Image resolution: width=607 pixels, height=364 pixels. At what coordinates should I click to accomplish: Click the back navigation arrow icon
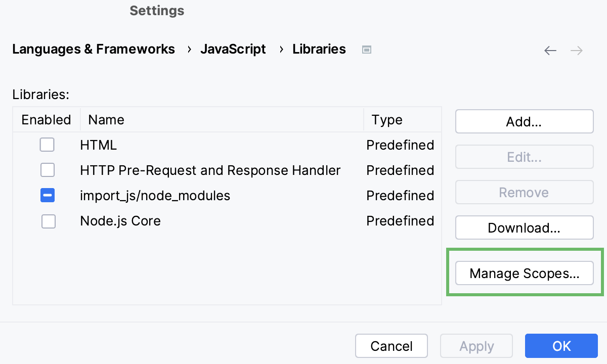point(550,51)
